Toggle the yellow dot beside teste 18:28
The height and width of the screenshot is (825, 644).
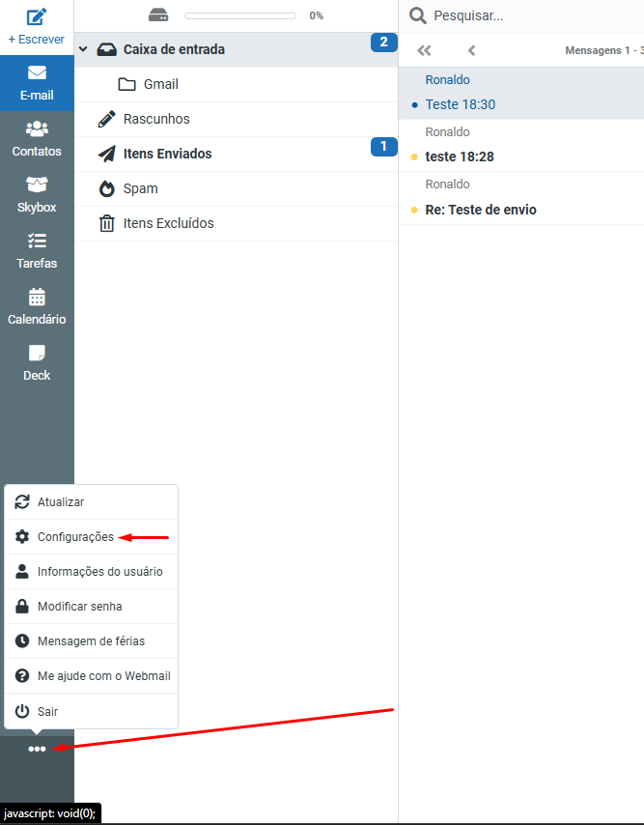pyautogui.click(x=414, y=156)
